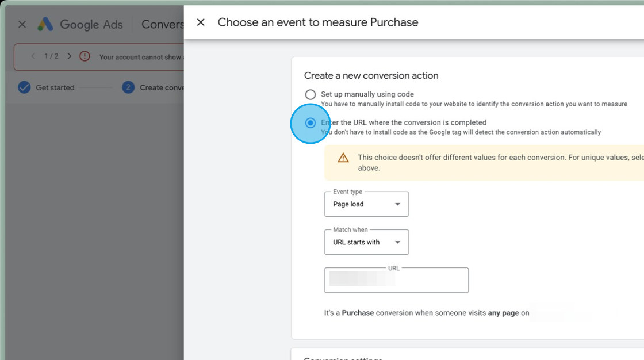Viewport: 644px width, 360px height.
Task: Click the red exclamation icon in the alert banner
Action: [86, 56]
